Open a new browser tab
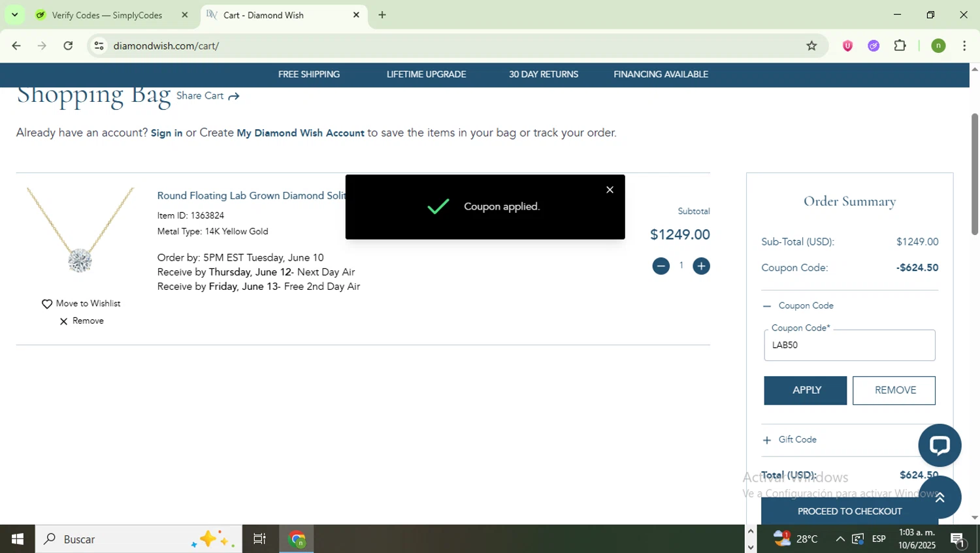Image resolution: width=980 pixels, height=553 pixels. [x=382, y=14]
